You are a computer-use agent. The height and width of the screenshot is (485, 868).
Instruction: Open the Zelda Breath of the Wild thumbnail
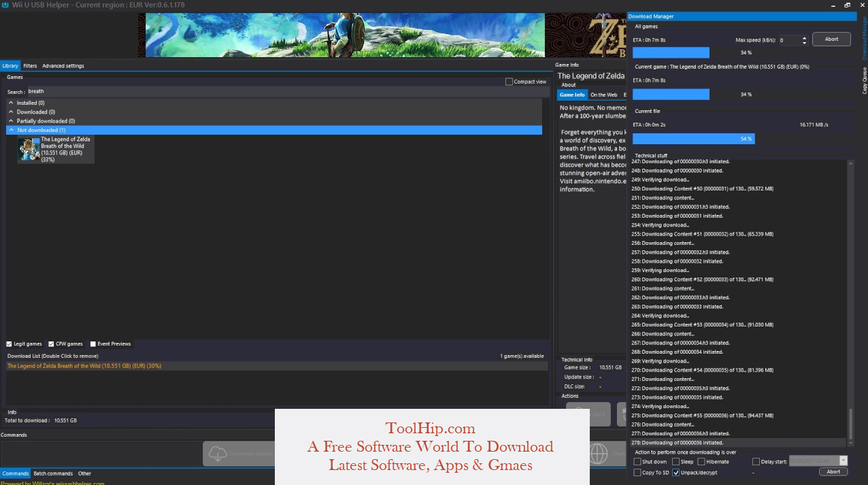click(x=30, y=150)
